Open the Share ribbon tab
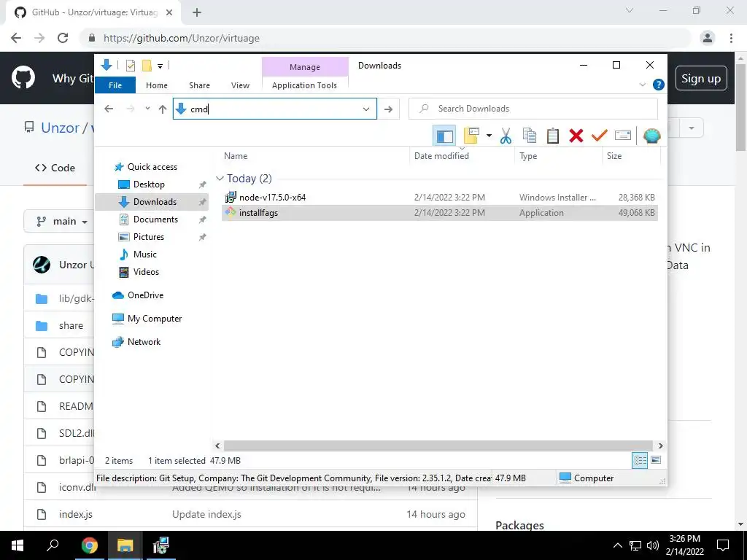 tap(199, 85)
